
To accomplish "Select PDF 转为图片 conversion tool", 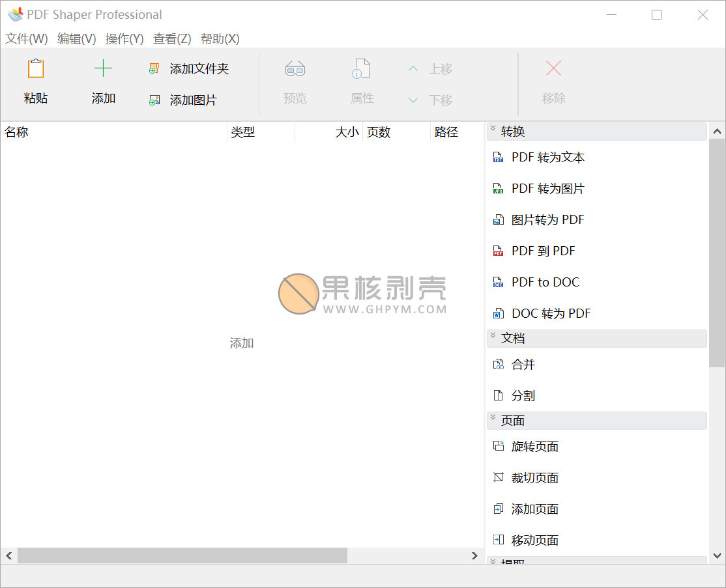I will pos(547,188).
